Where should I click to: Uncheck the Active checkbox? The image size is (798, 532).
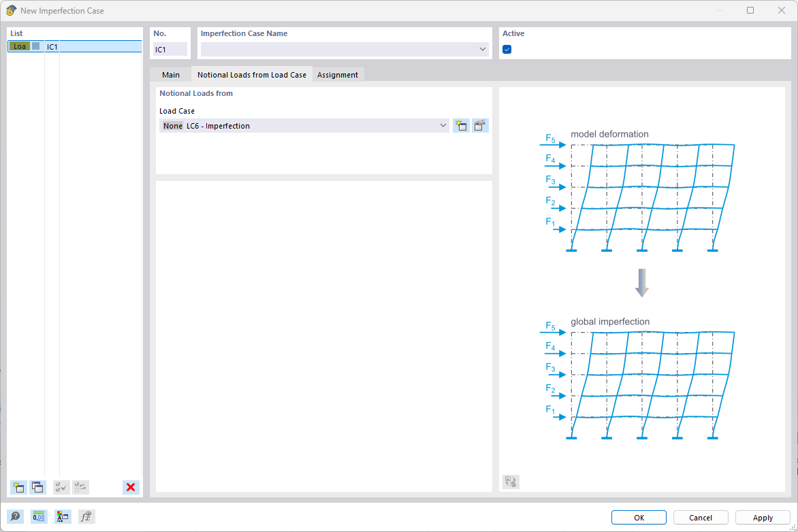[506, 50]
